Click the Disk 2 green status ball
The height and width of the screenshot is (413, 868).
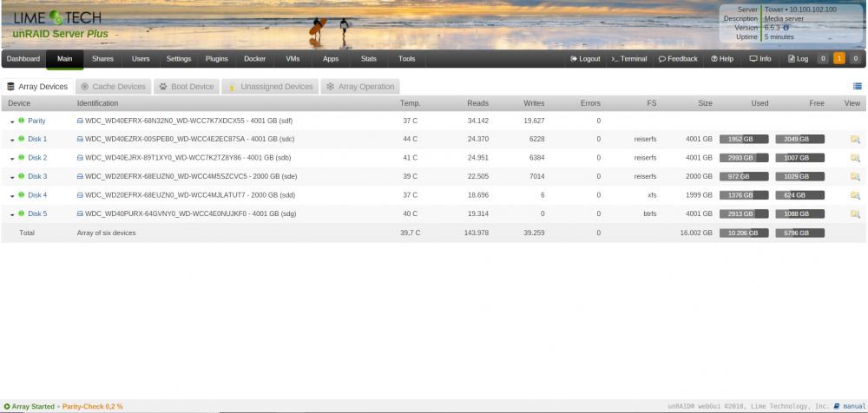coord(22,157)
